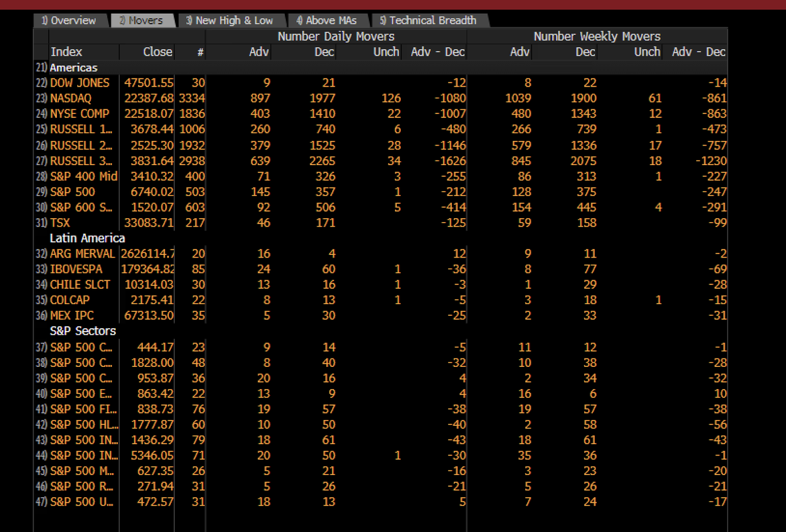Screen dimensions: 786x532
Task: Sort by the Index column header
Action: click(x=66, y=52)
